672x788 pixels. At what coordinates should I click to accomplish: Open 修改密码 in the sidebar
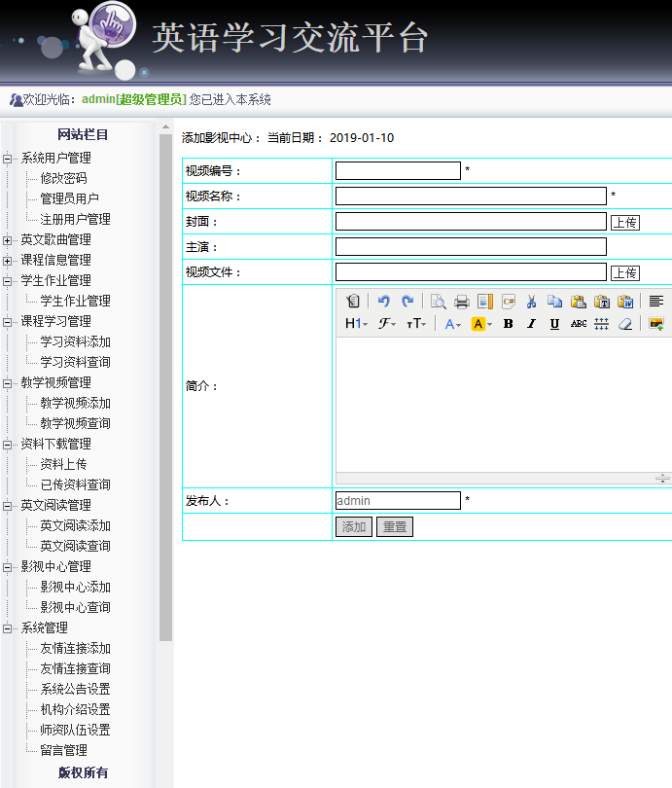(x=64, y=178)
